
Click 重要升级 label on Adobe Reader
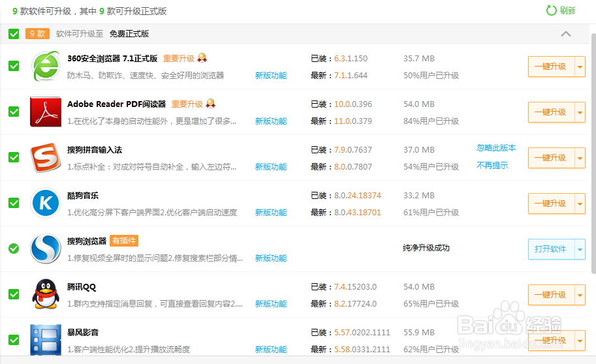coord(187,104)
